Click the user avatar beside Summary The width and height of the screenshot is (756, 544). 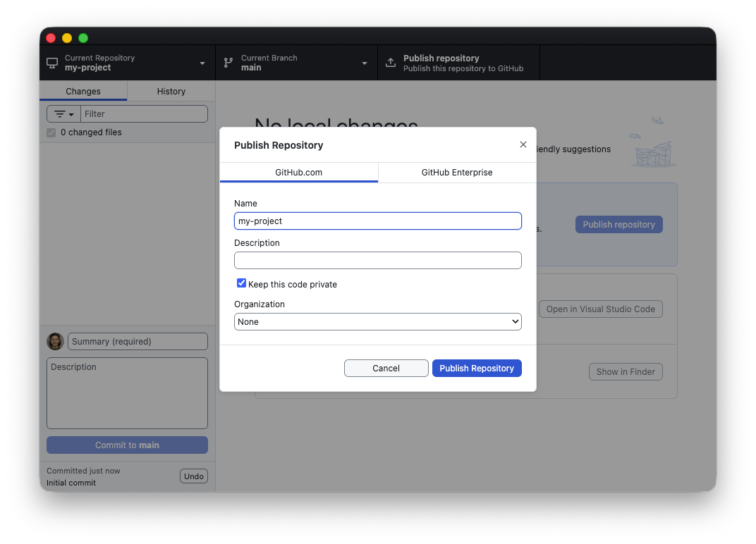point(55,341)
